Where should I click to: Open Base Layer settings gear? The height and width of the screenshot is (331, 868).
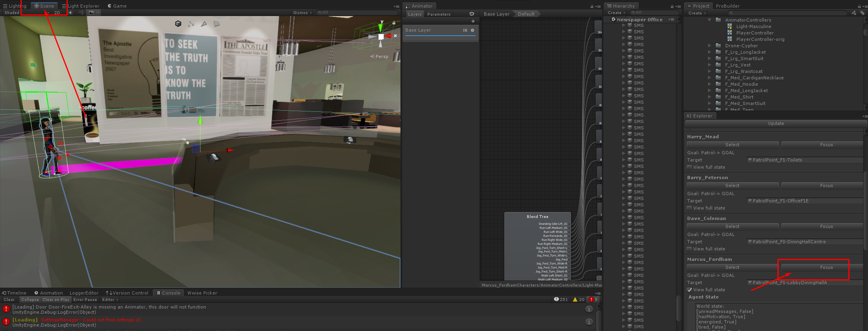472,30
